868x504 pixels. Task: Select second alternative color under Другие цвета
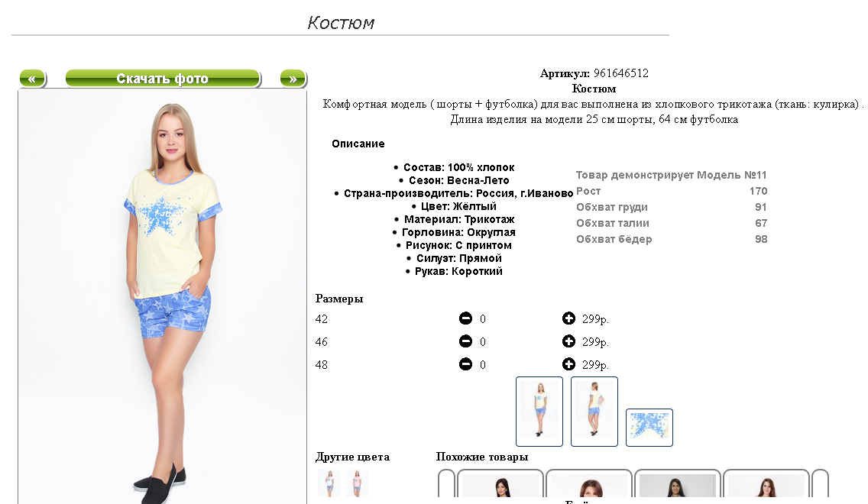(x=357, y=483)
